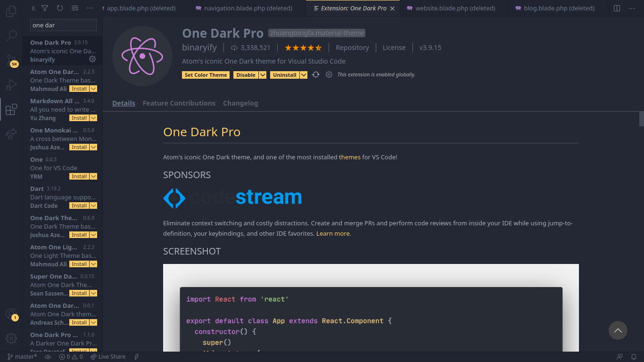Expand Install dropdown for One Monokai
The width and height of the screenshot is (644, 362).
(93, 147)
